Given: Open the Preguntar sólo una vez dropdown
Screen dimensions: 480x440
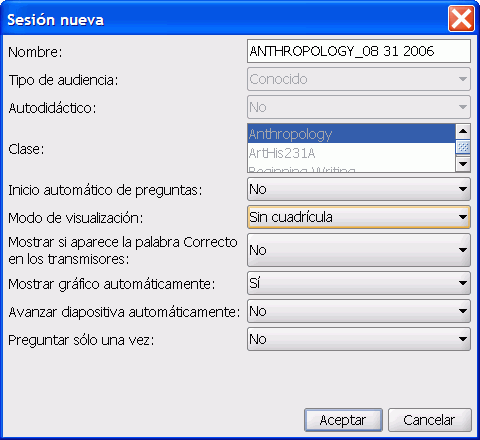Looking at the screenshot, I should tap(359, 339).
